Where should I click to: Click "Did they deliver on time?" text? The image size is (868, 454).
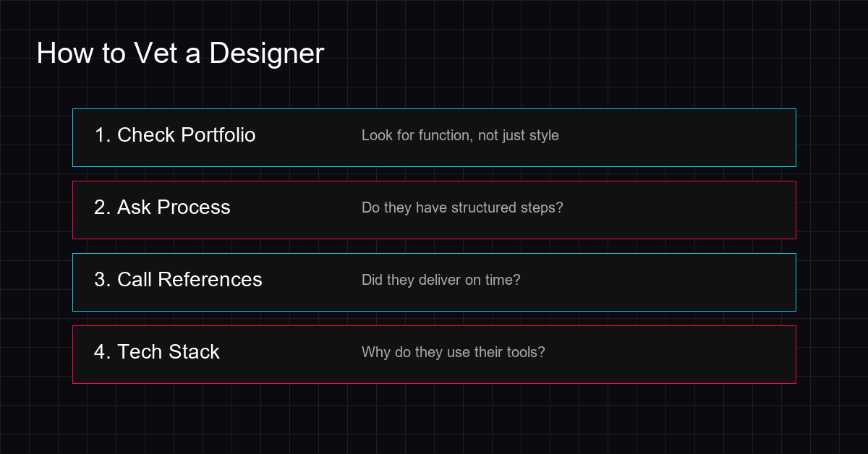pos(440,280)
